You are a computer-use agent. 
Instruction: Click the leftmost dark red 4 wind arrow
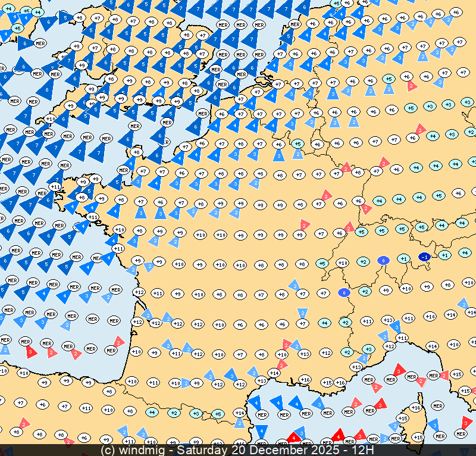[x=293, y=438]
